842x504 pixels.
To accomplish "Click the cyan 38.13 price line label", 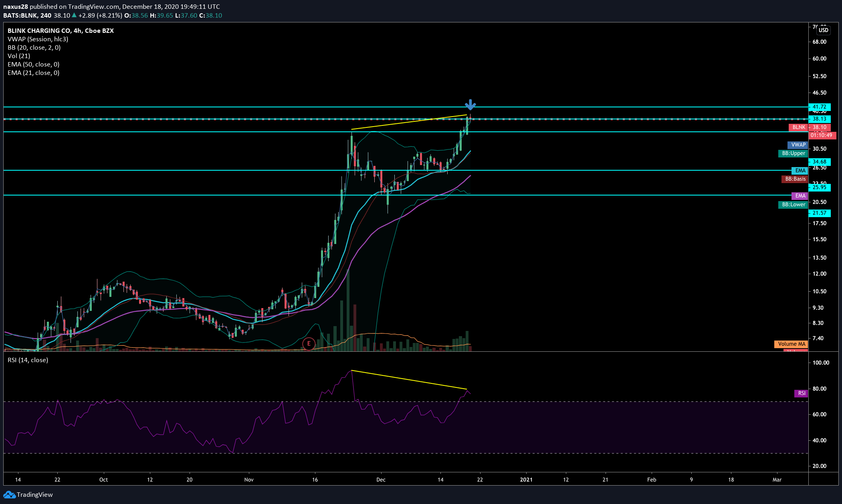I will (820, 119).
